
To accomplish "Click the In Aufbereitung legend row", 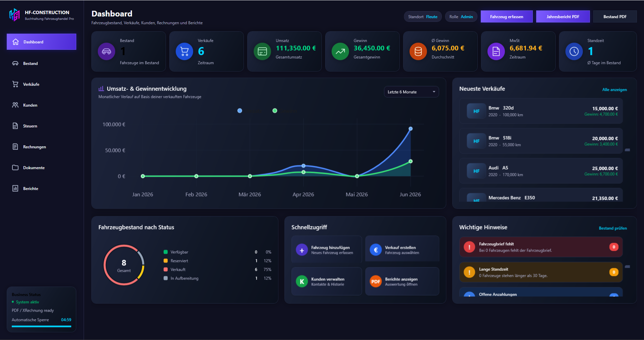I will point(217,278).
